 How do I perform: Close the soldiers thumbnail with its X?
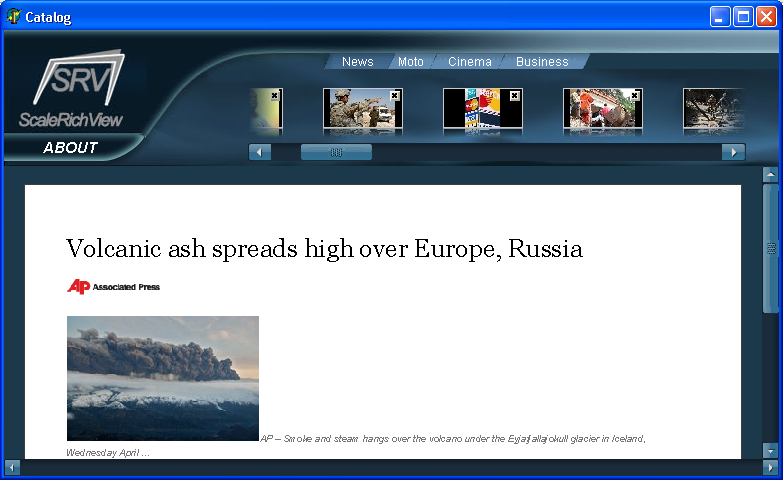(x=395, y=95)
